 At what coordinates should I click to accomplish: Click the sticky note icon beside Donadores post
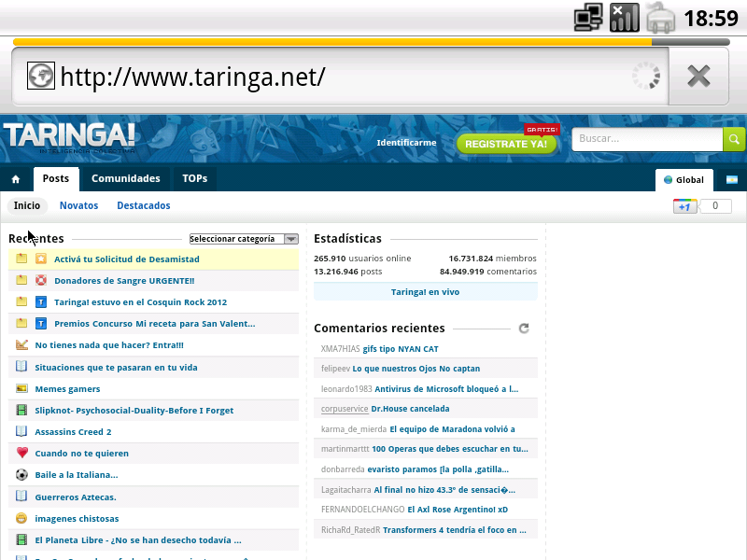tap(21, 280)
